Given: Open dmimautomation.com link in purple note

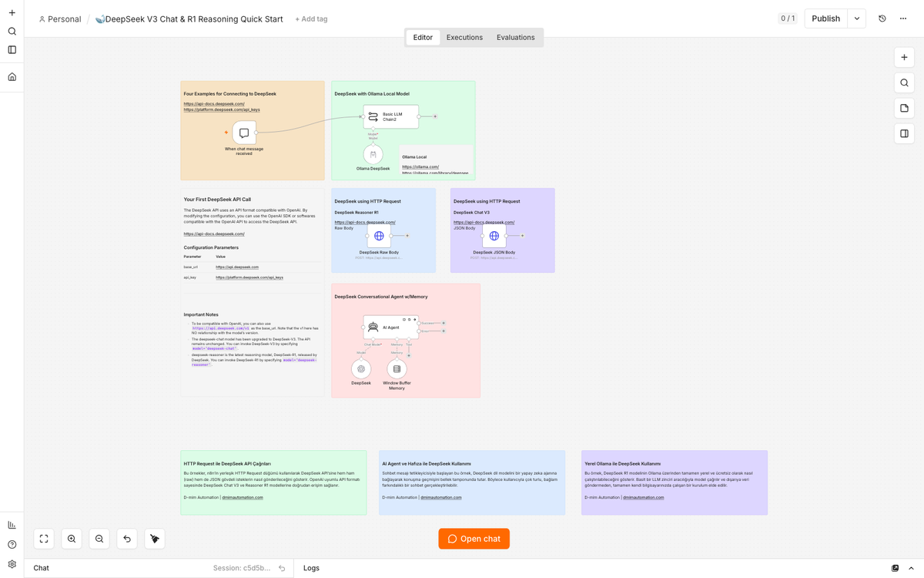Looking at the screenshot, I should (643, 498).
